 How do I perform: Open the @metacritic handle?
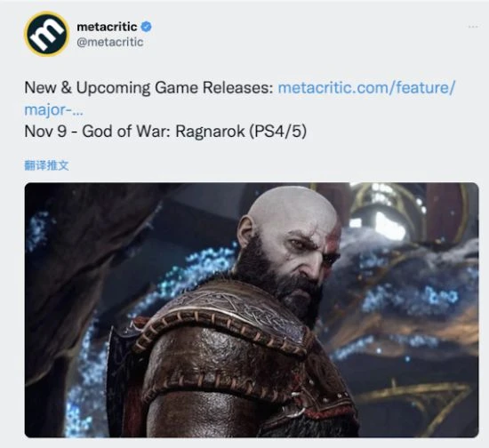point(110,42)
